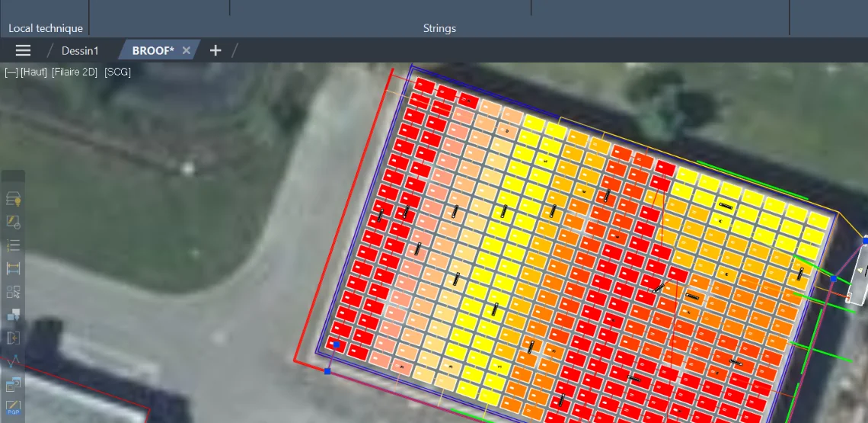Click the pencil with clock icon
This screenshot has width=868, height=423.
click(x=13, y=223)
